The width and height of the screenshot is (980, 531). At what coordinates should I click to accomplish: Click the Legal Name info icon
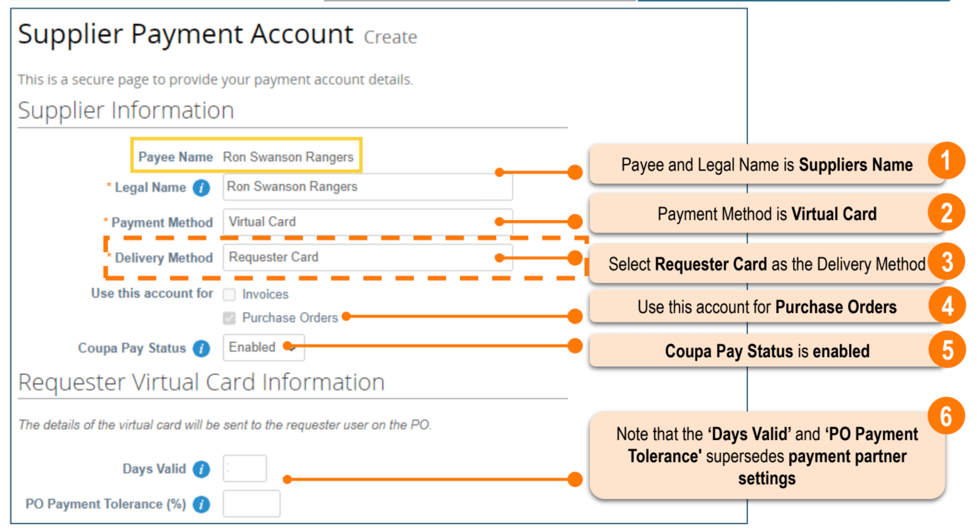coord(201,188)
